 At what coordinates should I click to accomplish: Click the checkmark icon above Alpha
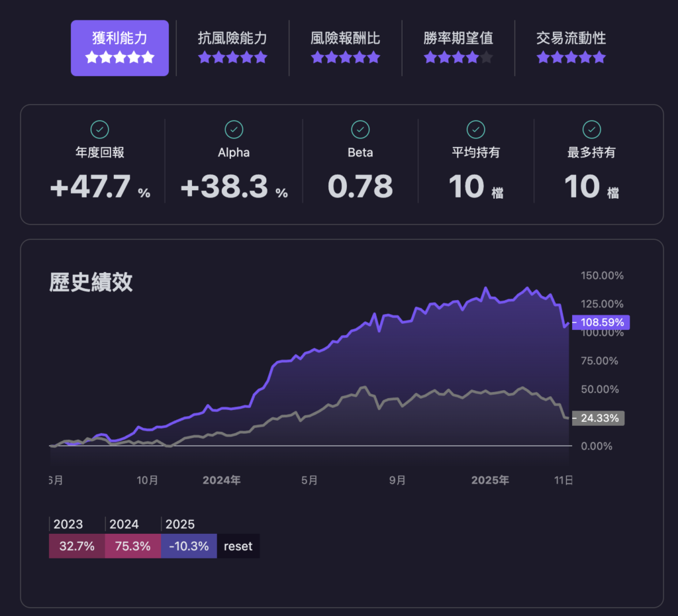coord(234,129)
